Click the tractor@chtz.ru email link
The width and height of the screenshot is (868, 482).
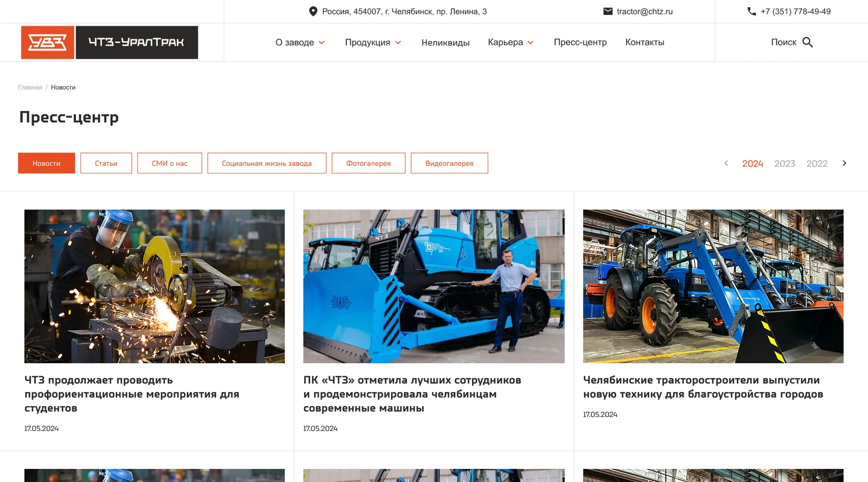tap(644, 11)
